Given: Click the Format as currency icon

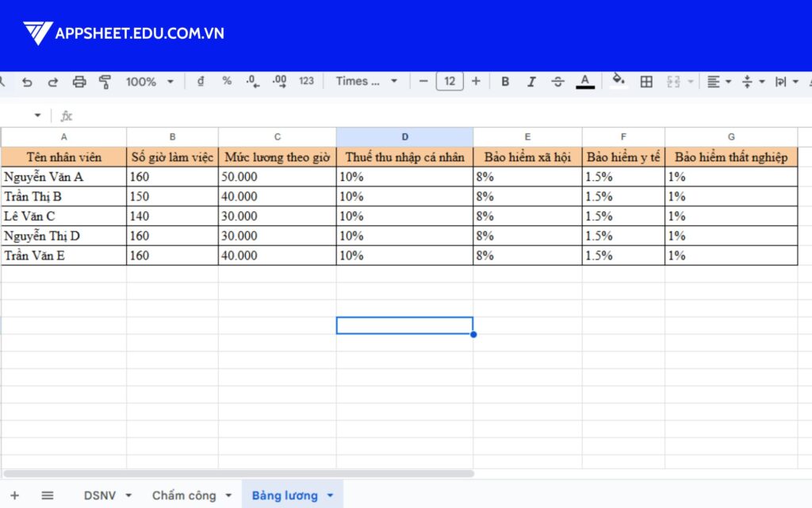Looking at the screenshot, I should pos(200,81).
